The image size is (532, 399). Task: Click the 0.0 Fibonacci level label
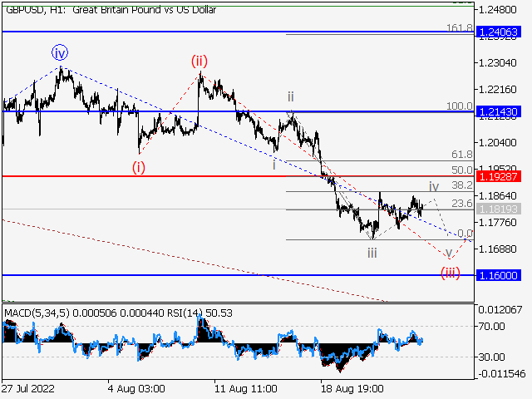click(465, 234)
